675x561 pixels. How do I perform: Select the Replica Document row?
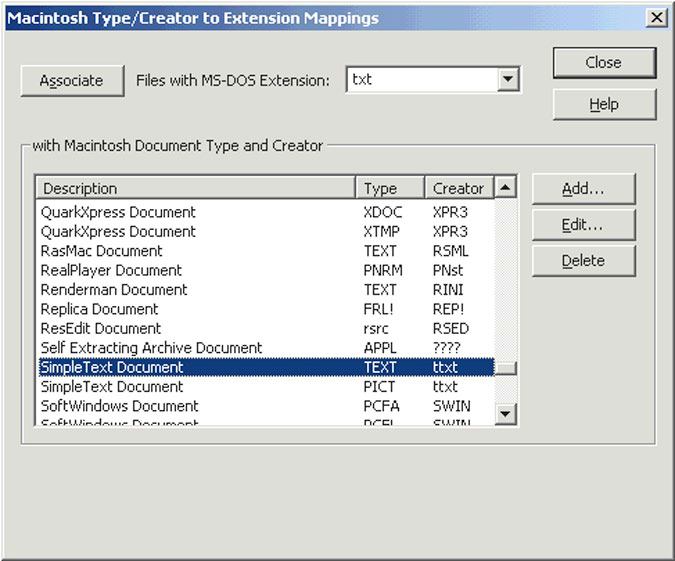coord(266,309)
